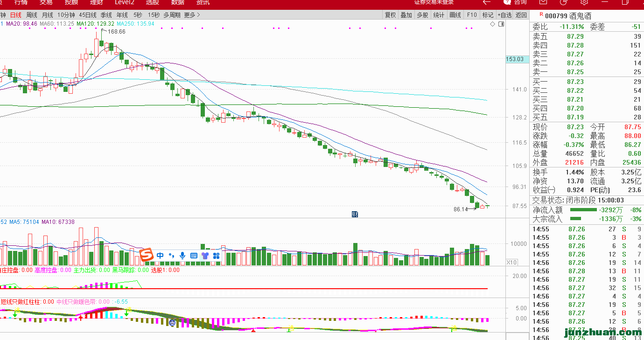Click the MA120: 129.32 indicator label
This screenshot has width=644, height=340.
(x=96, y=23)
